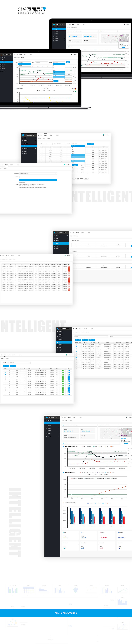The height and width of the screenshot is (644, 132).
Task: Open the 请选择设备 dropdown in bottom dashboard
Action: tap(112, 425)
